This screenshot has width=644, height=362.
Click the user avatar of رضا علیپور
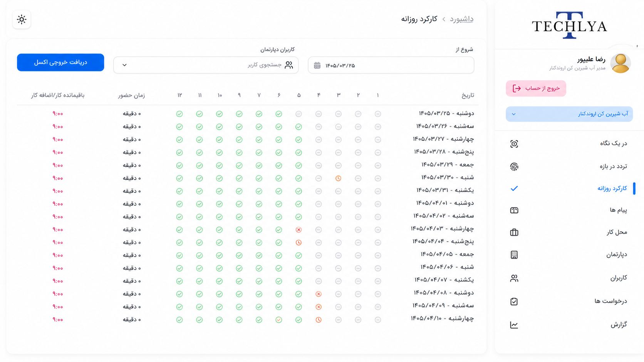pyautogui.click(x=621, y=63)
